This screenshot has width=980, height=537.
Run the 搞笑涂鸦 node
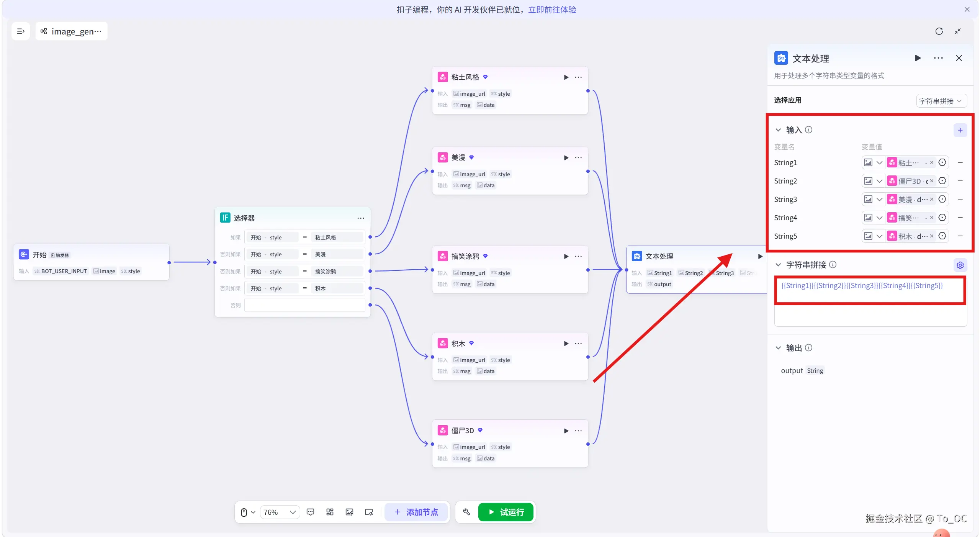[566, 256]
